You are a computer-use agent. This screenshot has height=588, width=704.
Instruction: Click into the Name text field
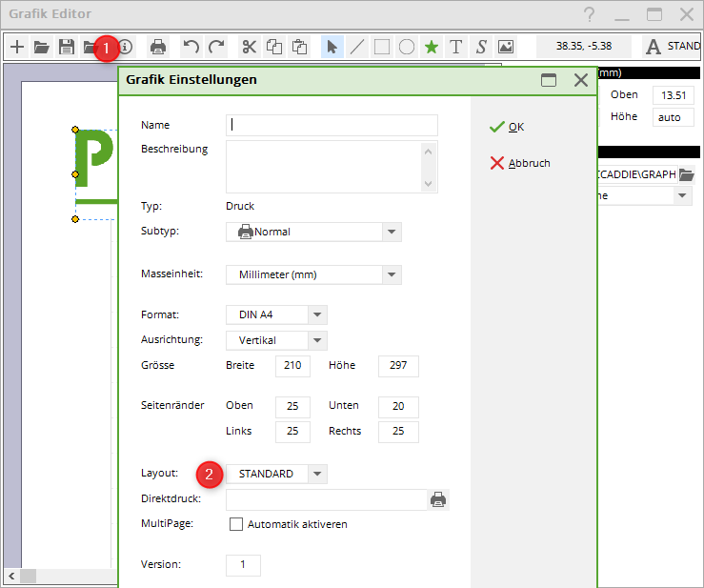332,125
